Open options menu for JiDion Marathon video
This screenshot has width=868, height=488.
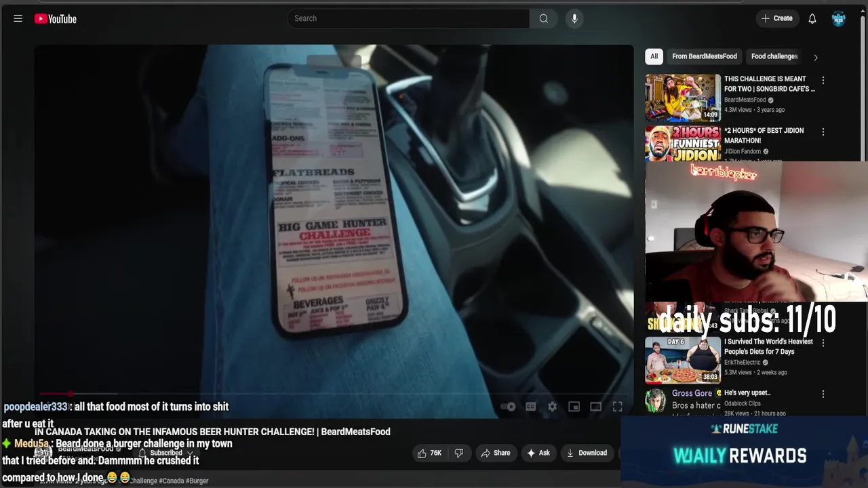pyautogui.click(x=823, y=131)
